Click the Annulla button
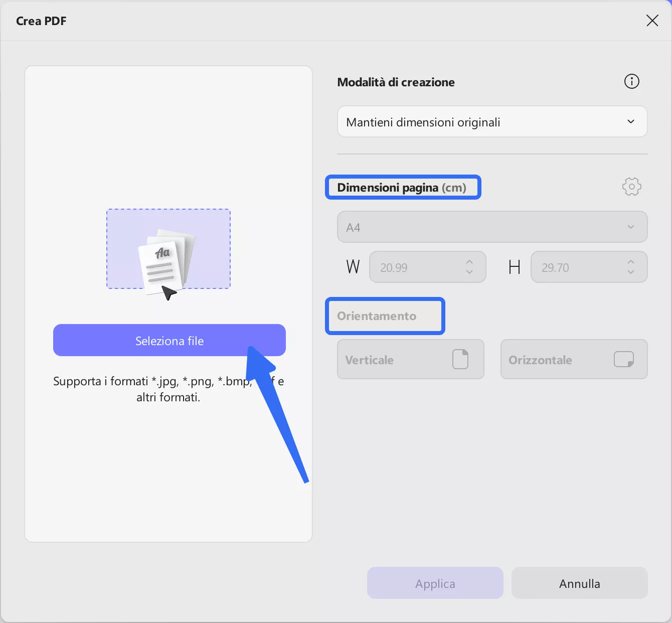Viewport: 672px width, 623px height. click(x=580, y=583)
